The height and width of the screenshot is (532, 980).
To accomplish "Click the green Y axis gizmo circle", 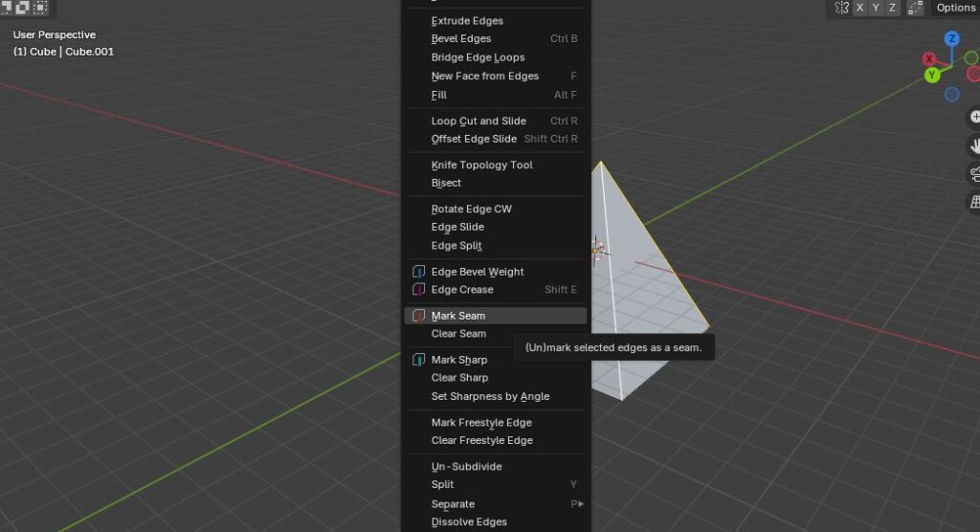I will click(932, 75).
